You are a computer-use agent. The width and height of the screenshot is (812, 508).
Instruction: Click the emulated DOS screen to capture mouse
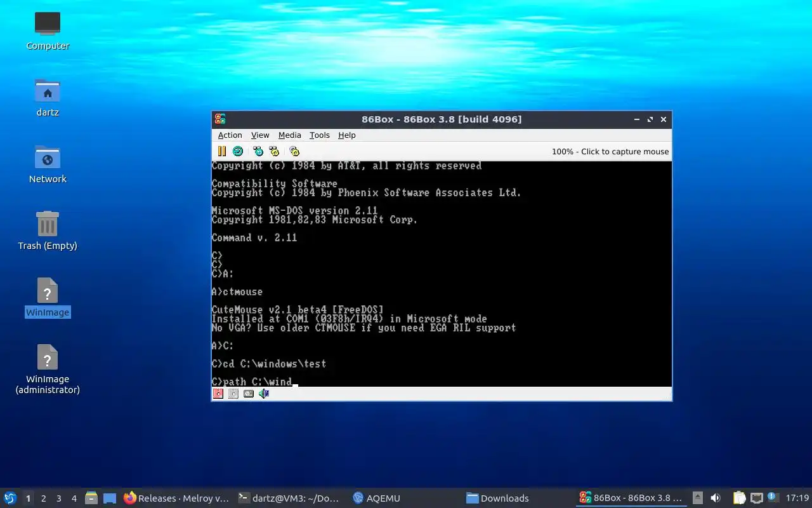[442, 274]
